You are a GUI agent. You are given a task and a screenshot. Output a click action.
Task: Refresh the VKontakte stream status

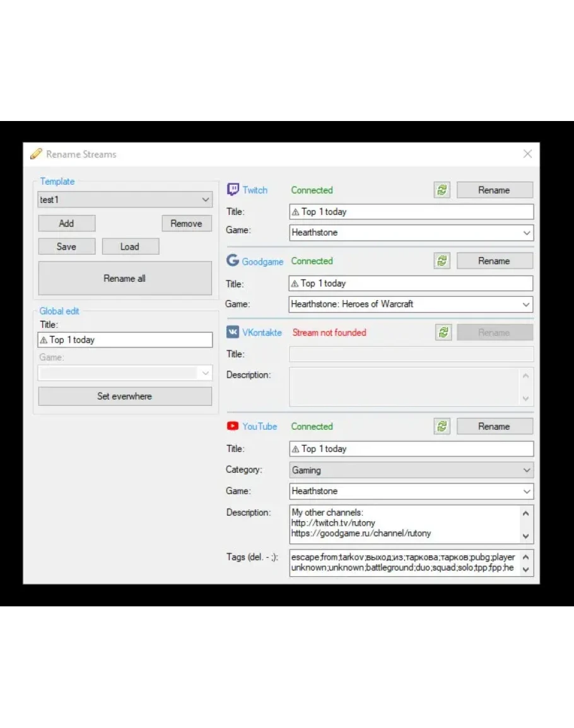coord(443,333)
